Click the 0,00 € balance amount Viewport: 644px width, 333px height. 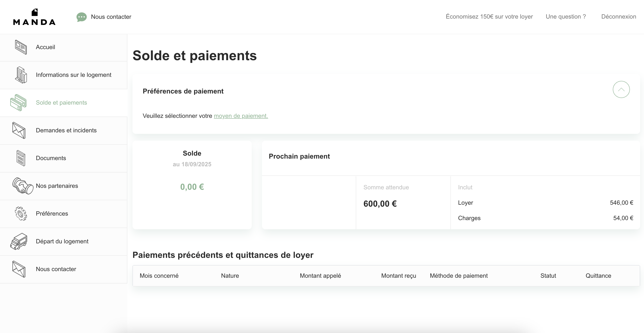[x=192, y=187]
